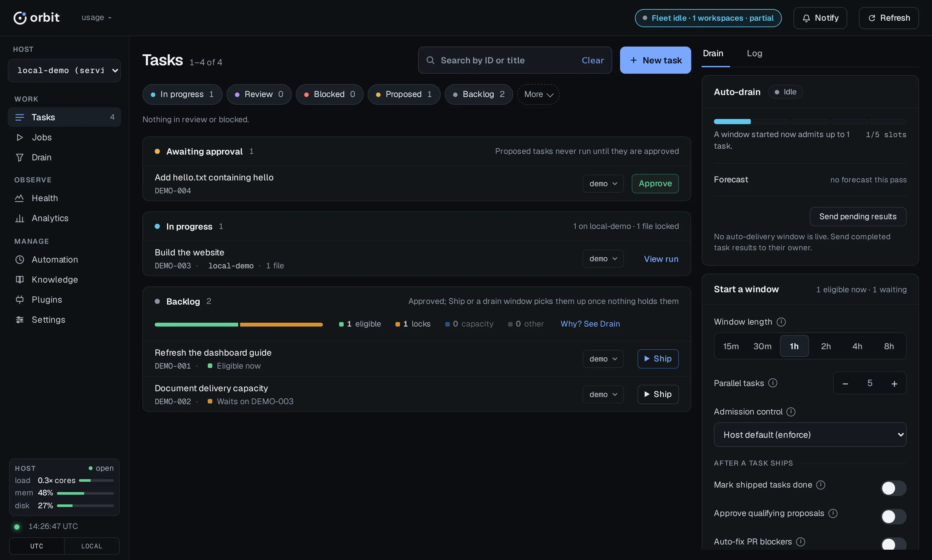Screen dimensions: 932x560
Task: Increase parallel tasks with plus button
Action: click(x=894, y=383)
